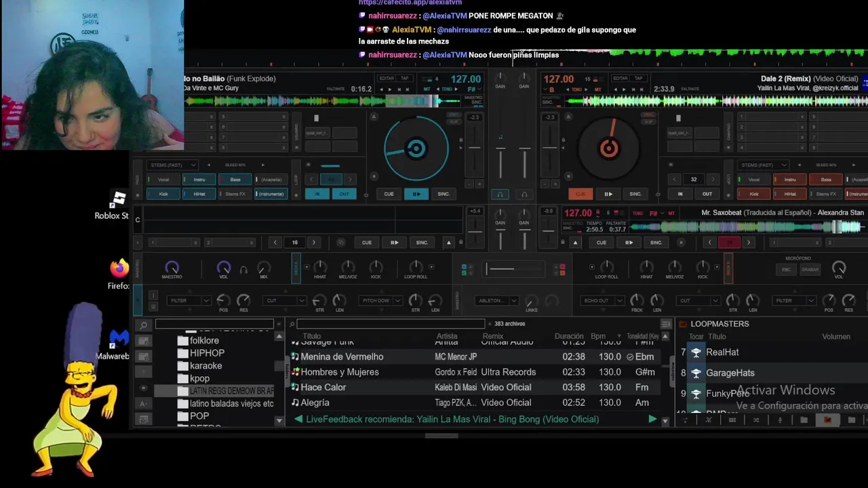This screenshot has width=868, height=488.
Task: Open left FILTER effect dropdown
Action: [190, 300]
